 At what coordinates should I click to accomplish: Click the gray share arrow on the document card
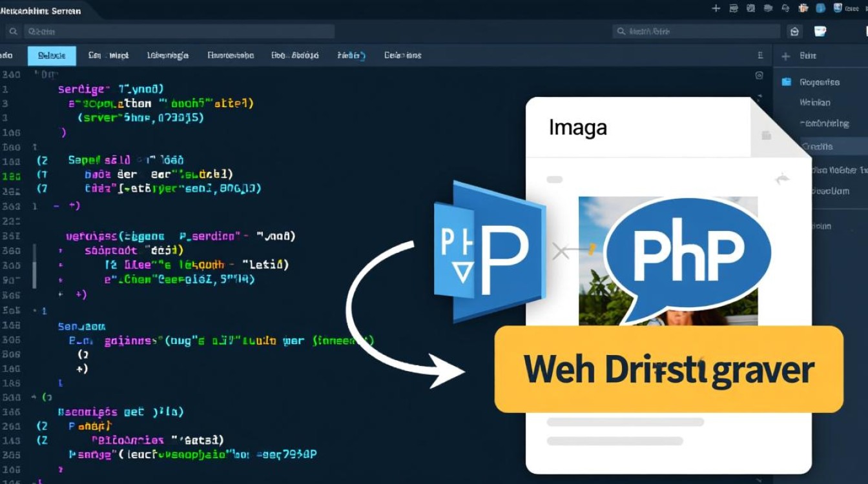[x=782, y=179]
